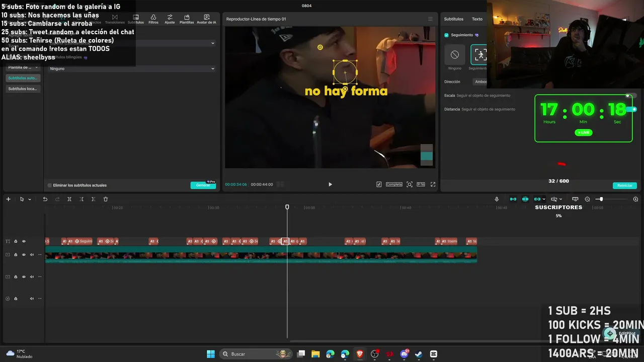Click the Generar button
The image size is (644, 362).
pyautogui.click(x=203, y=185)
